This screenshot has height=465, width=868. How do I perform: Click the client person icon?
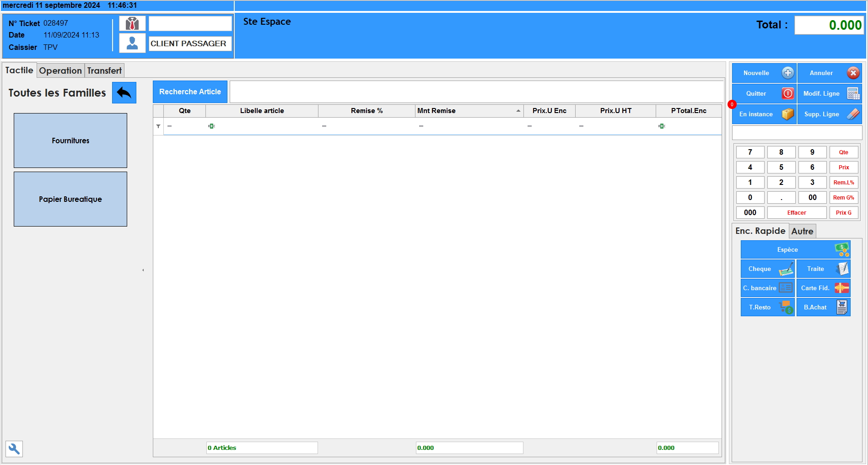point(132,43)
